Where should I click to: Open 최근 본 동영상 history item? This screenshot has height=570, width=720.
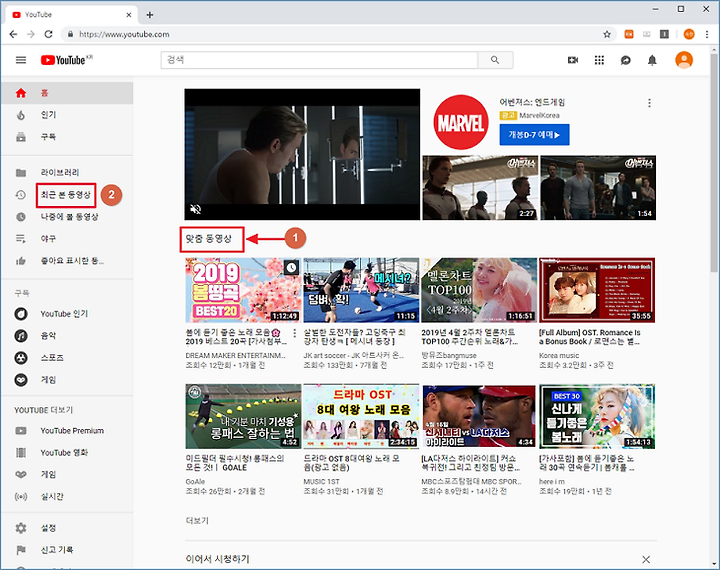click(x=67, y=195)
